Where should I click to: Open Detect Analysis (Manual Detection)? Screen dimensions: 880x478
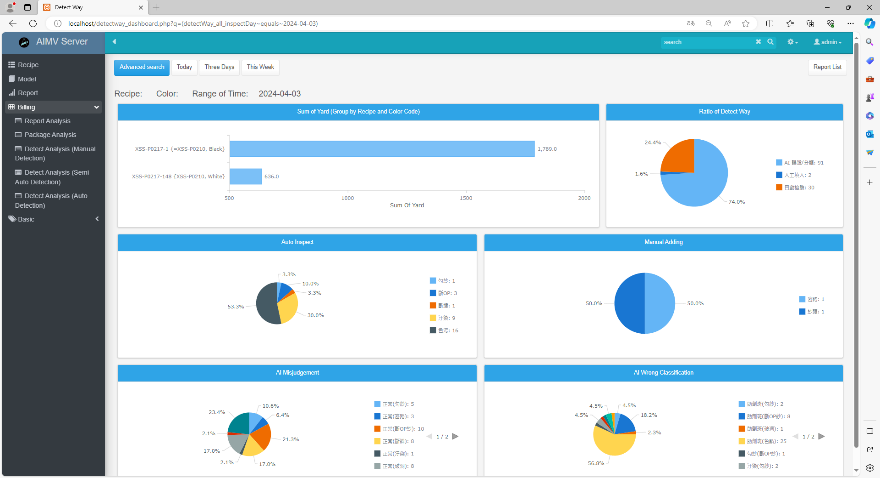tap(54, 153)
